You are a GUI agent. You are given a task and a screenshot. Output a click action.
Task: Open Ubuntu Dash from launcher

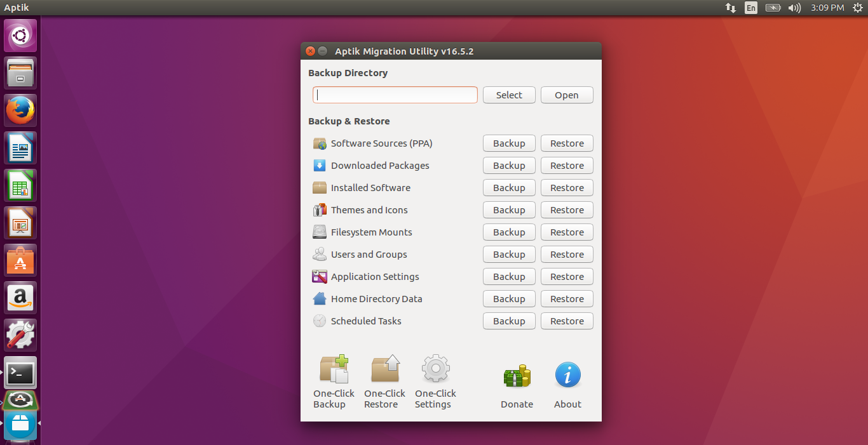click(x=20, y=36)
